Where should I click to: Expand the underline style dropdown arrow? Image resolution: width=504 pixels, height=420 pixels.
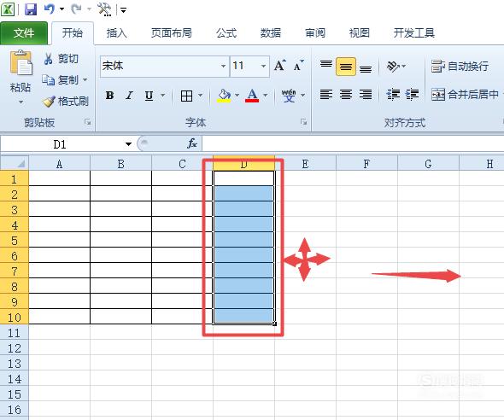(x=162, y=96)
